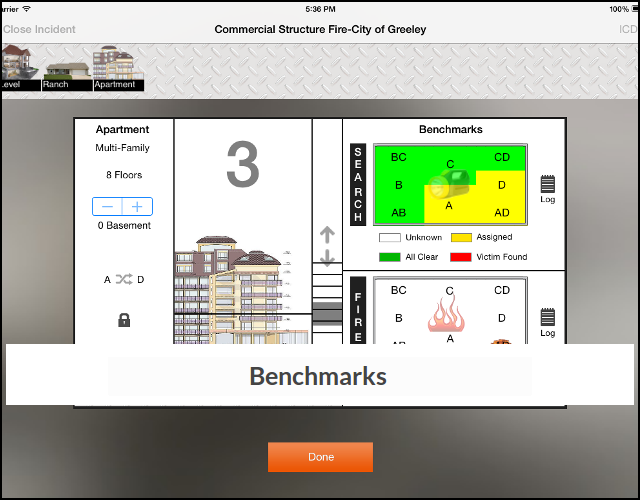
Task: Click the up arrow to go up a floor
Action: point(327,236)
